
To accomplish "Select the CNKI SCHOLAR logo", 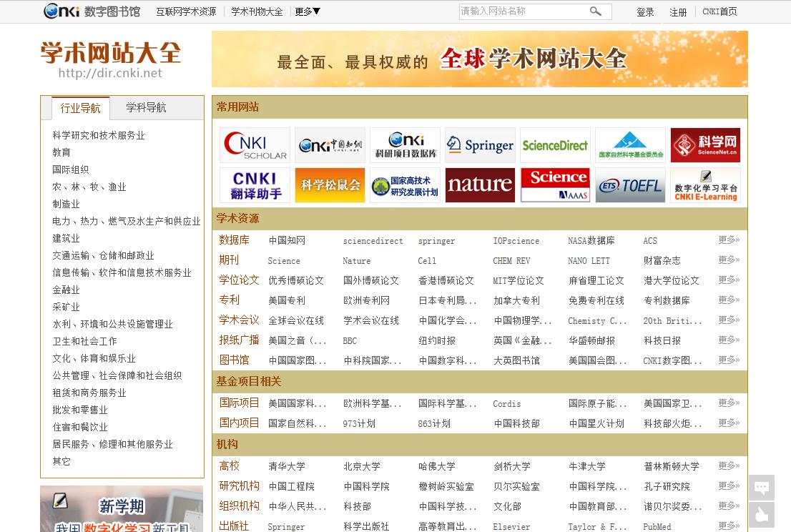I will point(255,145).
